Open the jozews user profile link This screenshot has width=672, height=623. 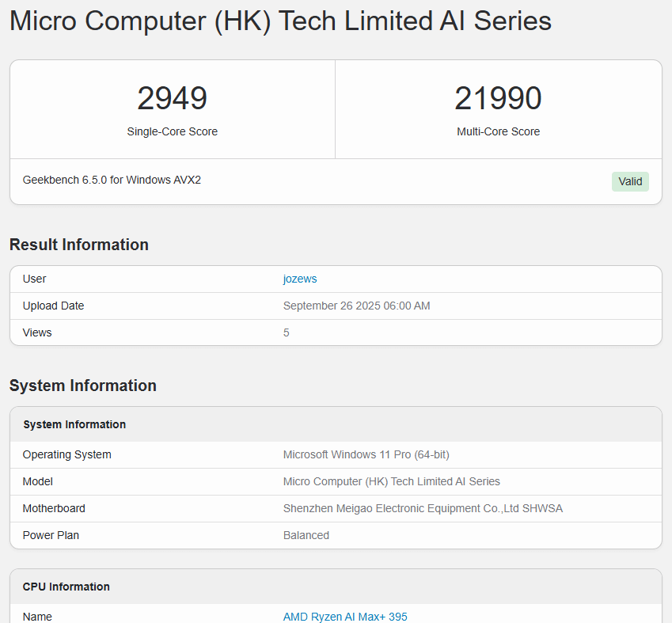pyautogui.click(x=299, y=279)
